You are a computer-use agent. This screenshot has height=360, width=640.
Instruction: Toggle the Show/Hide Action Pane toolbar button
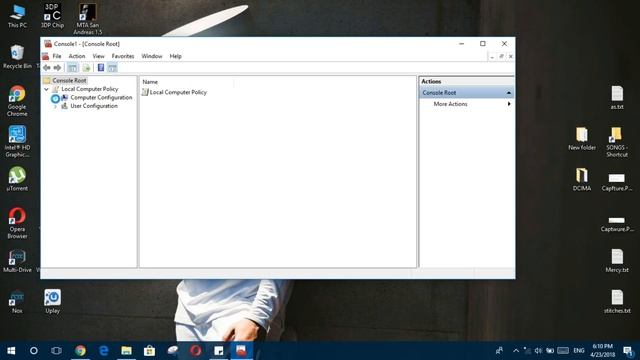click(x=112, y=68)
